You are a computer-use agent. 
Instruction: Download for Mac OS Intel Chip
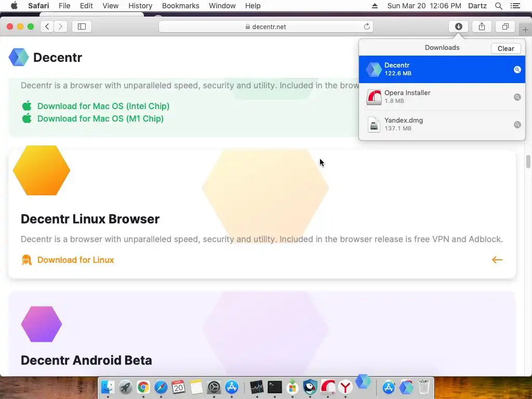(103, 106)
